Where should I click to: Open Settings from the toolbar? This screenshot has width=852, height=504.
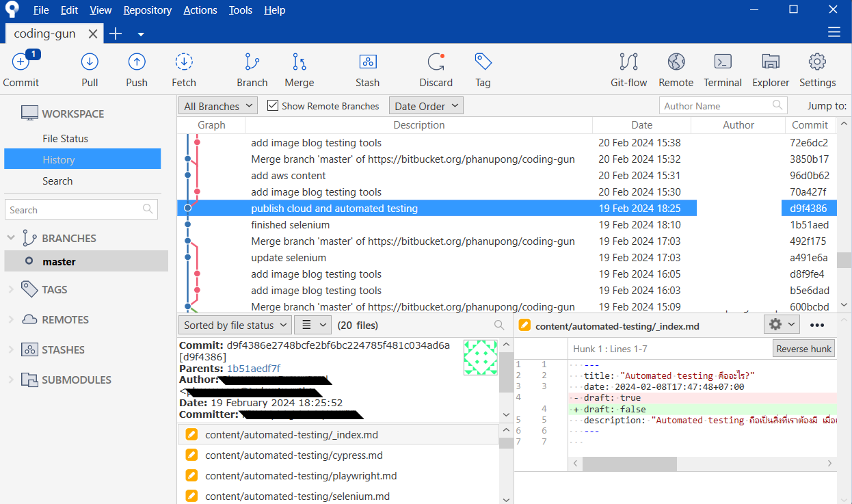point(818,69)
